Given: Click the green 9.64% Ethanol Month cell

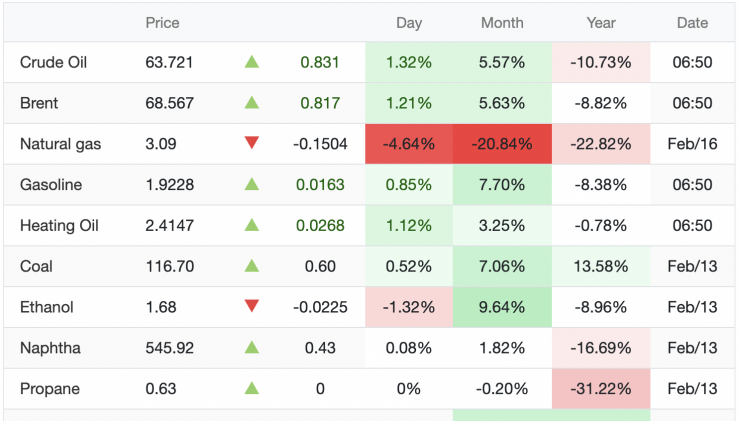Looking at the screenshot, I should pos(502,307).
